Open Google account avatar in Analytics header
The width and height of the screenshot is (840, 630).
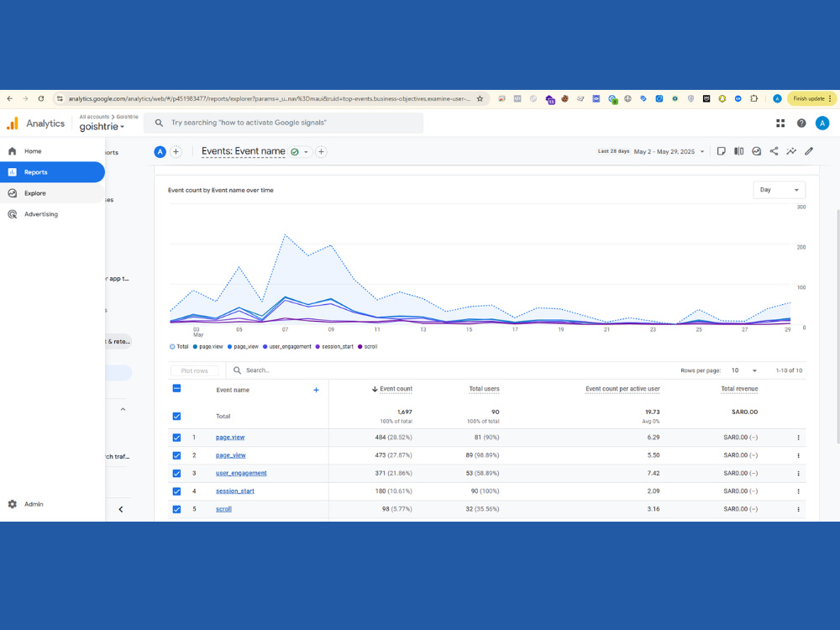822,123
